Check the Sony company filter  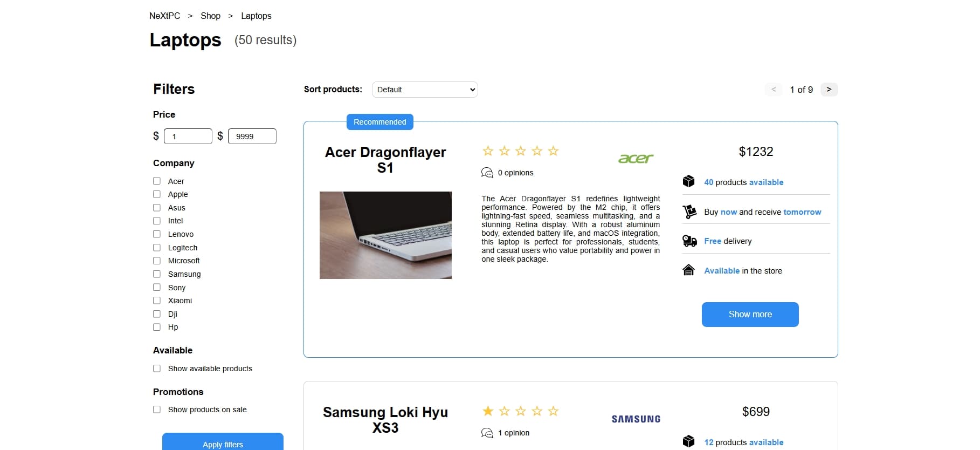(x=157, y=287)
